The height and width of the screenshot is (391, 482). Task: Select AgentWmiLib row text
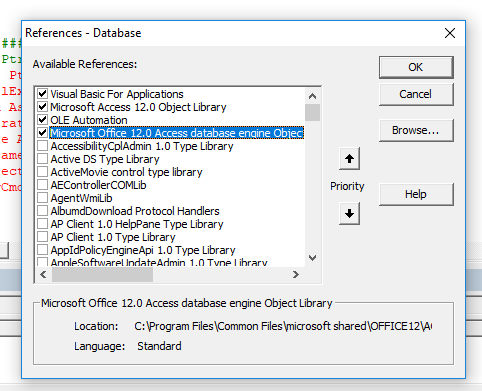(x=81, y=198)
